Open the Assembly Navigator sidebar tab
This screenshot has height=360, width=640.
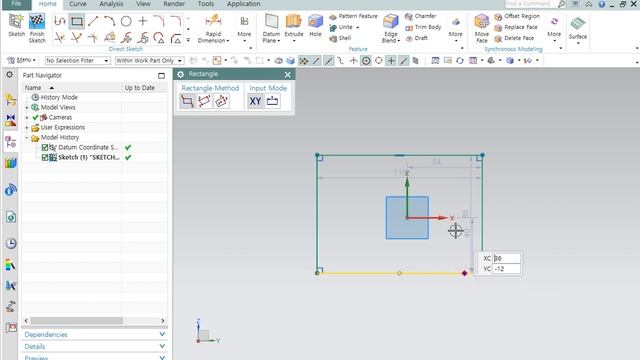coord(11,100)
